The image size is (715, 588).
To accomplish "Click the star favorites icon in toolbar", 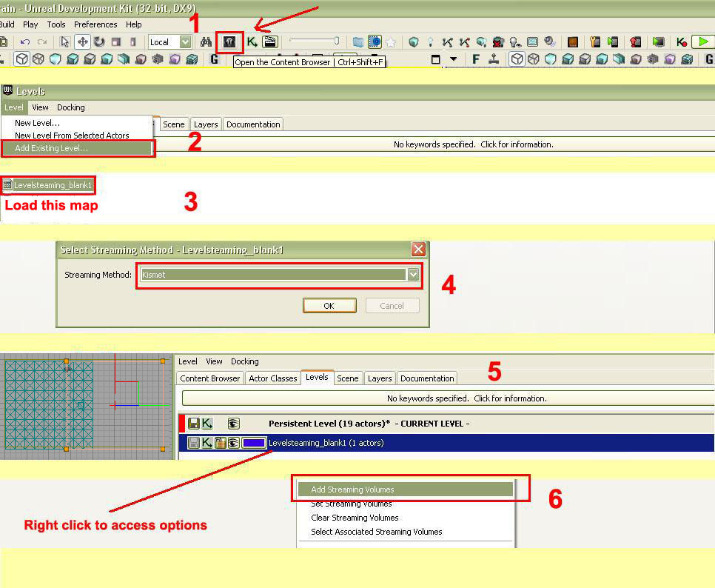I will [391, 42].
